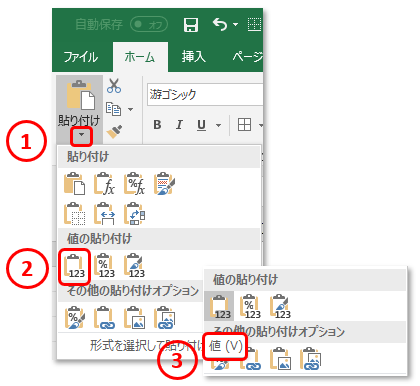
Task: Select Paste Formulas fx icon
Action: click(104, 183)
